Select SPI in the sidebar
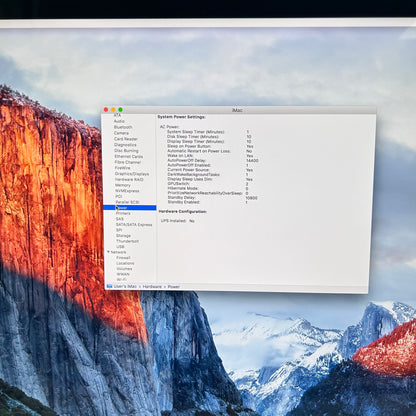 119,230
